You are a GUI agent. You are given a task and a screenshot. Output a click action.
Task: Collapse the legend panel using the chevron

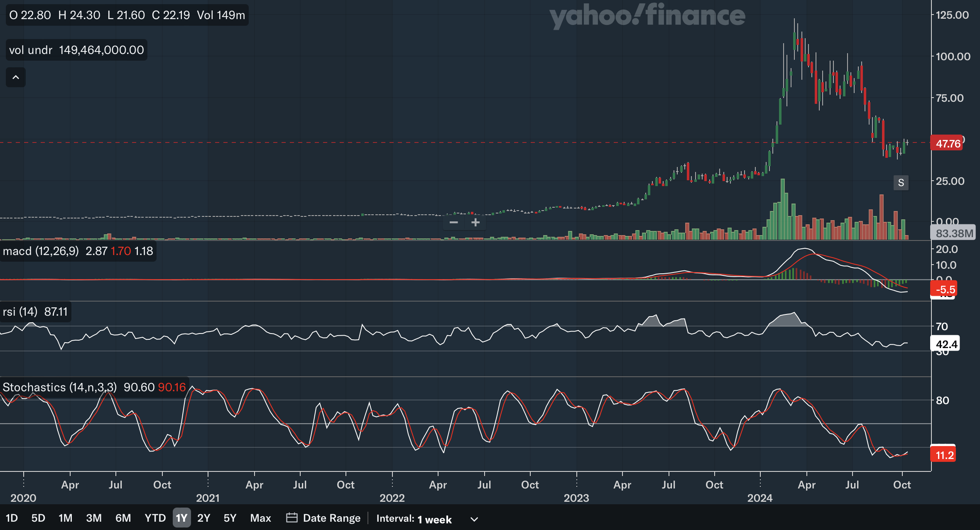click(15, 77)
